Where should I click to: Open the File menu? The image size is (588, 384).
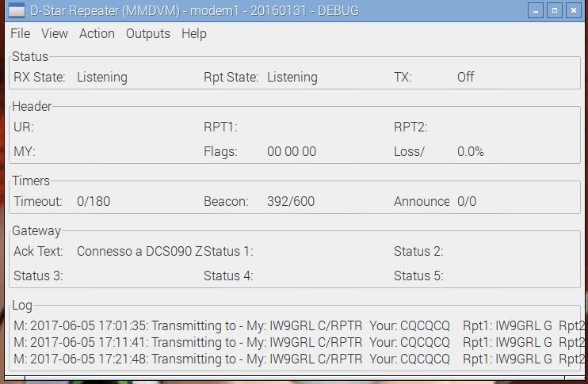tap(21, 34)
